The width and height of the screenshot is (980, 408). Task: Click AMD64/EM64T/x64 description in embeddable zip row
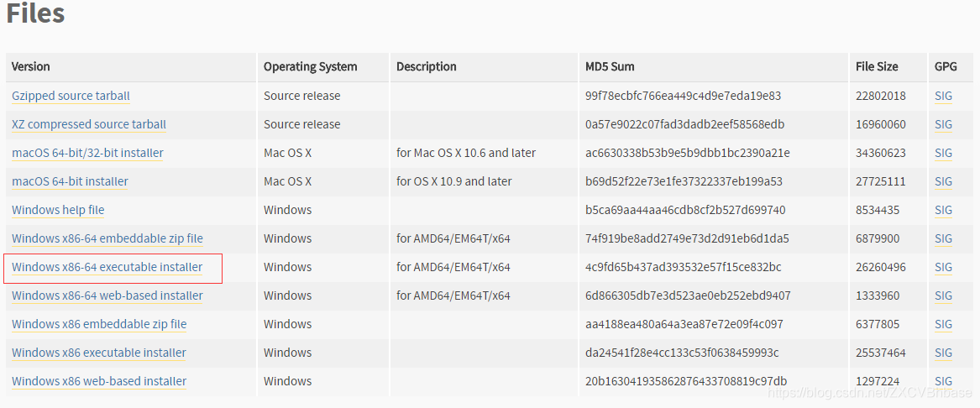tap(453, 238)
